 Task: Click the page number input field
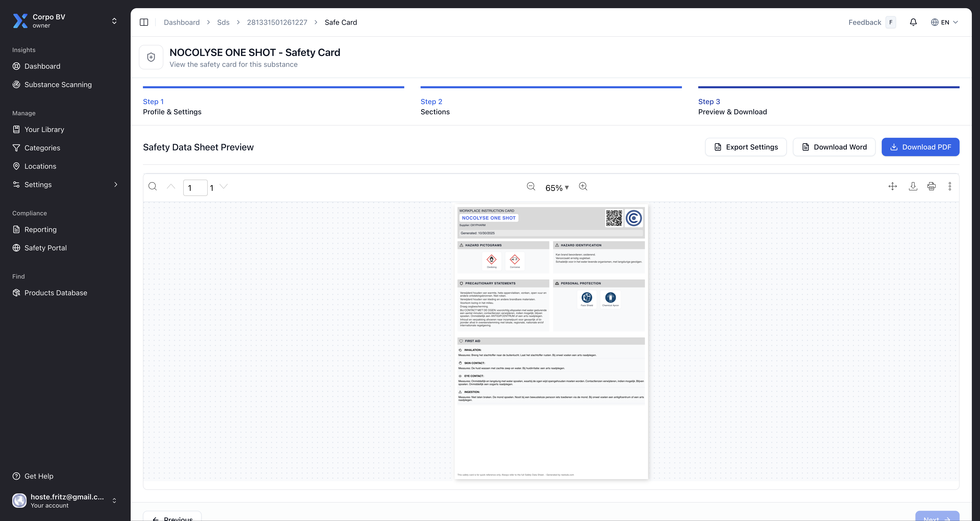[195, 188]
